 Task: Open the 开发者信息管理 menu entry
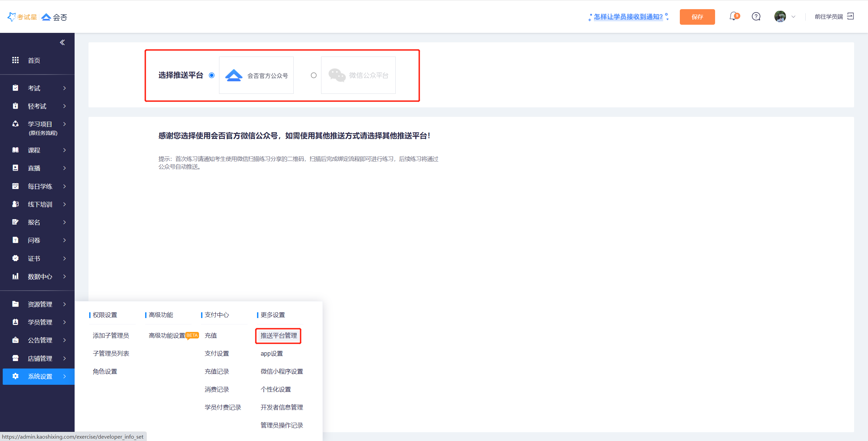[281, 407]
